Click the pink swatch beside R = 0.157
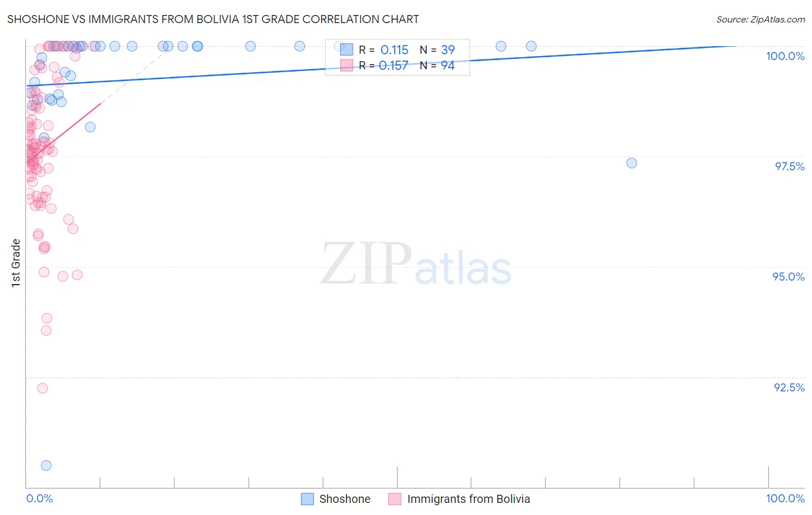Viewport: 812px width, 515px height. 347,65
